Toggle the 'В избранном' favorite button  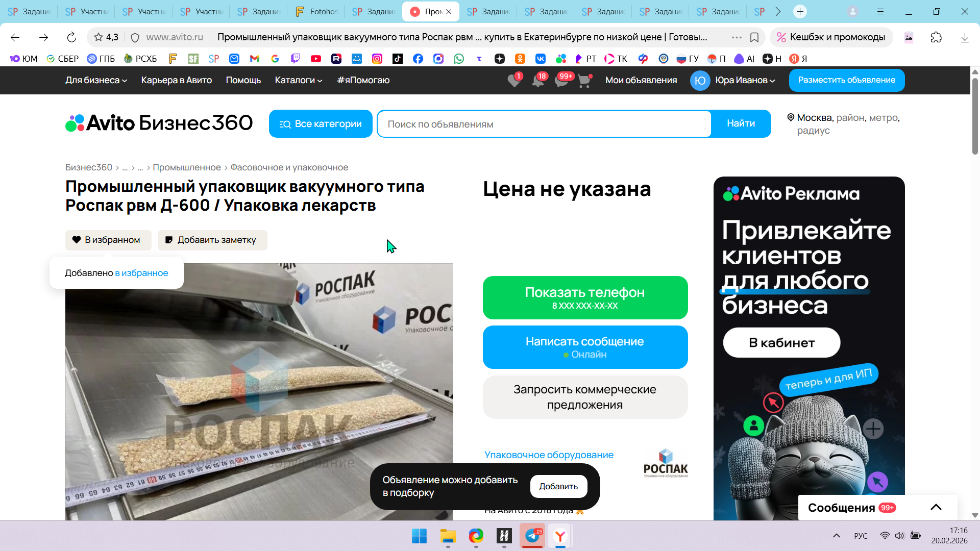[x=108, y=240]
